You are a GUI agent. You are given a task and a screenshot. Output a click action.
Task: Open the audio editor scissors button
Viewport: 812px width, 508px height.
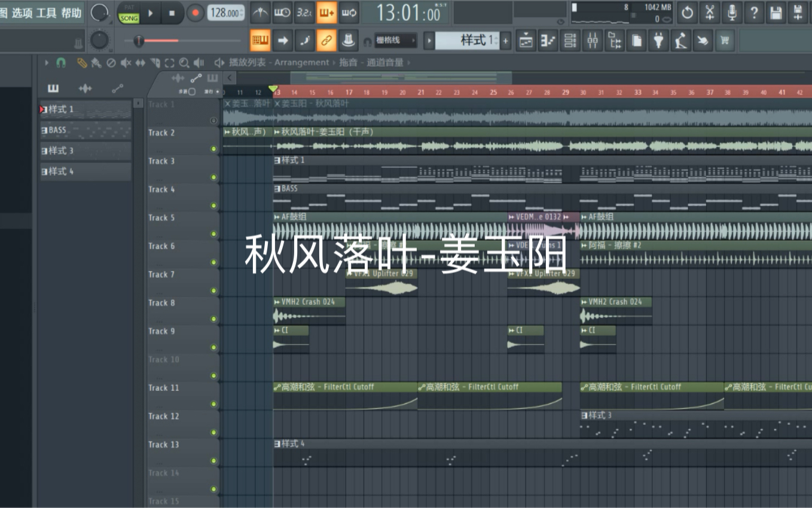[x=710, y=12]
